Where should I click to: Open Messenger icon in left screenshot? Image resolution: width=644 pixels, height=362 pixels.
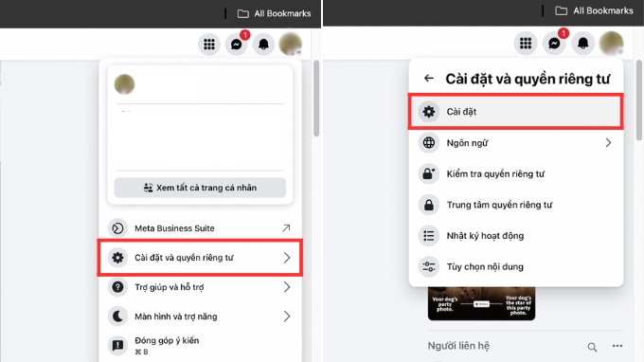[x=237, y=44]
